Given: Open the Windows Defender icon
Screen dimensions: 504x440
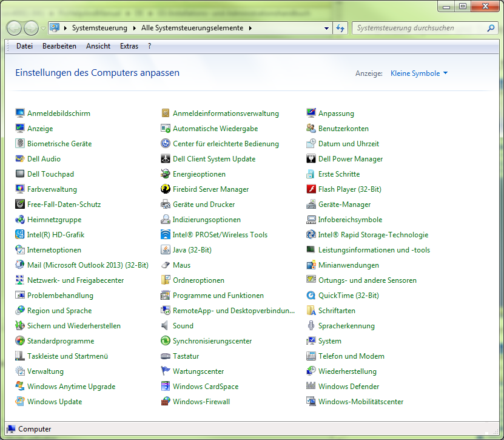Looking at the screenshot, I should [311, 386].
